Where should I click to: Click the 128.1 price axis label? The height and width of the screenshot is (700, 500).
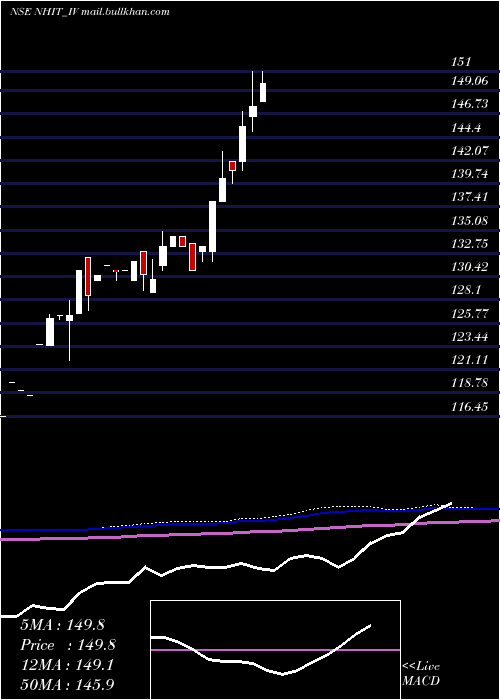click(x=466, y=290)
